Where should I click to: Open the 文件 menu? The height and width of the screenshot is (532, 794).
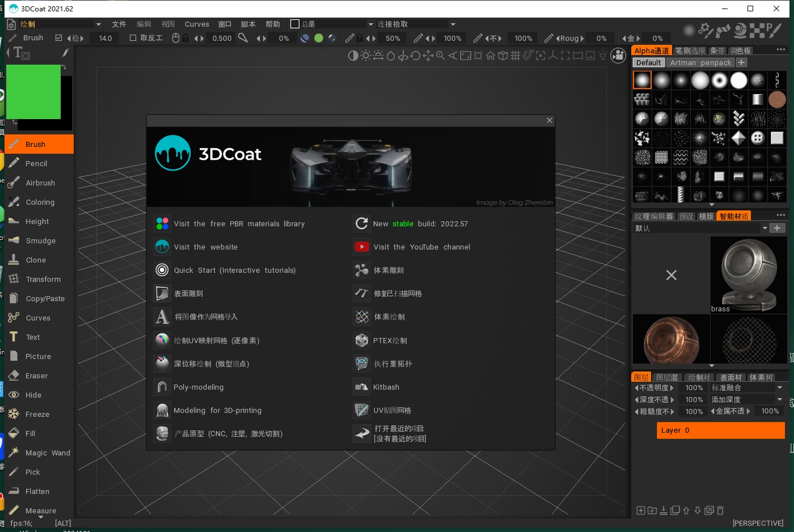(x=119, y=24)
